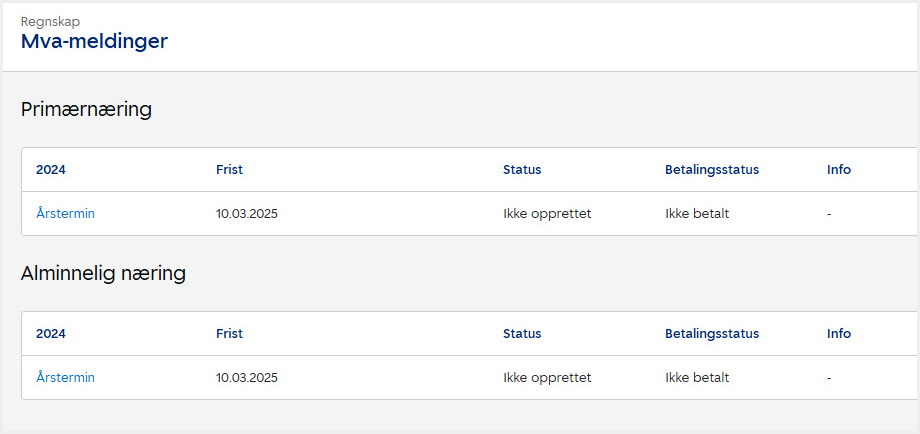The width and height of the screenshot is (920, 434).
Task: Open Årstermin link under Alminnelig næring
Action: click(x=65, y=378)
